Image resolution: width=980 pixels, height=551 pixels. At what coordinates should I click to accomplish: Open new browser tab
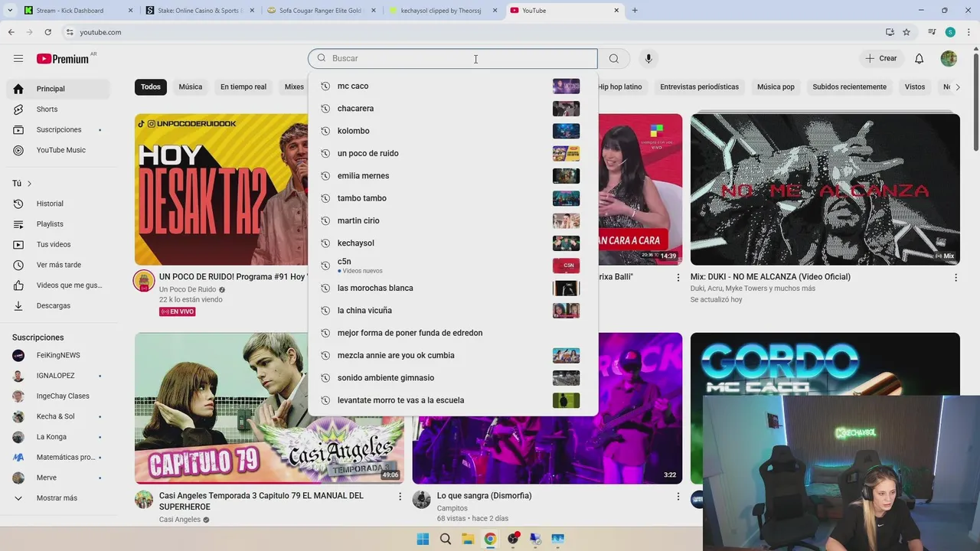point(635,11)
